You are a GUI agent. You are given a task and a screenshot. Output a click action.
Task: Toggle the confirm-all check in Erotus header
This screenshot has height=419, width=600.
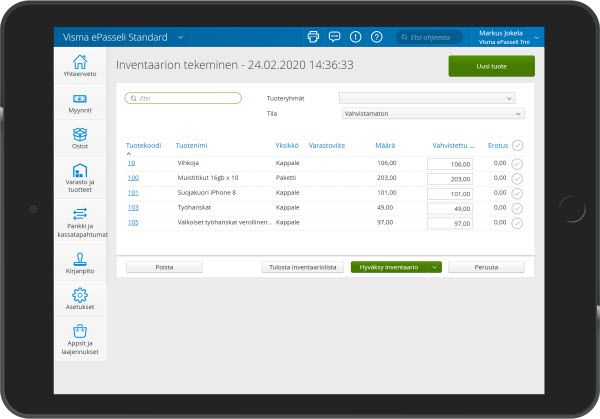(517, 145)
